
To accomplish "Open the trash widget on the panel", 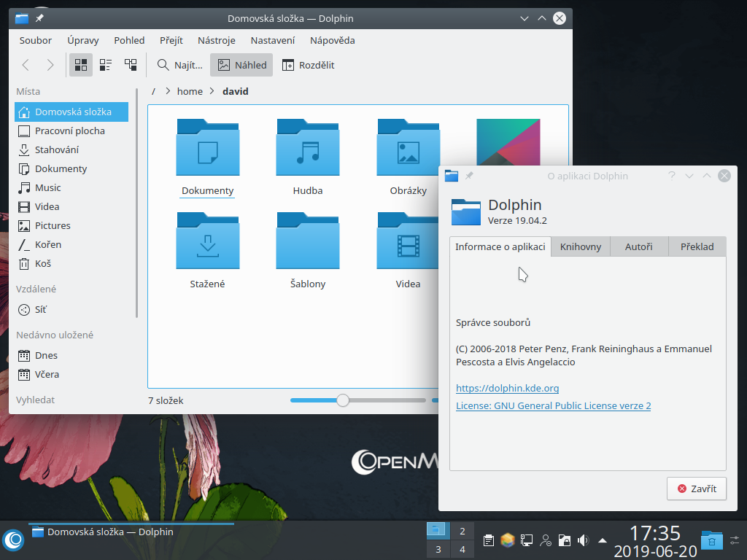I will (711, 540).
